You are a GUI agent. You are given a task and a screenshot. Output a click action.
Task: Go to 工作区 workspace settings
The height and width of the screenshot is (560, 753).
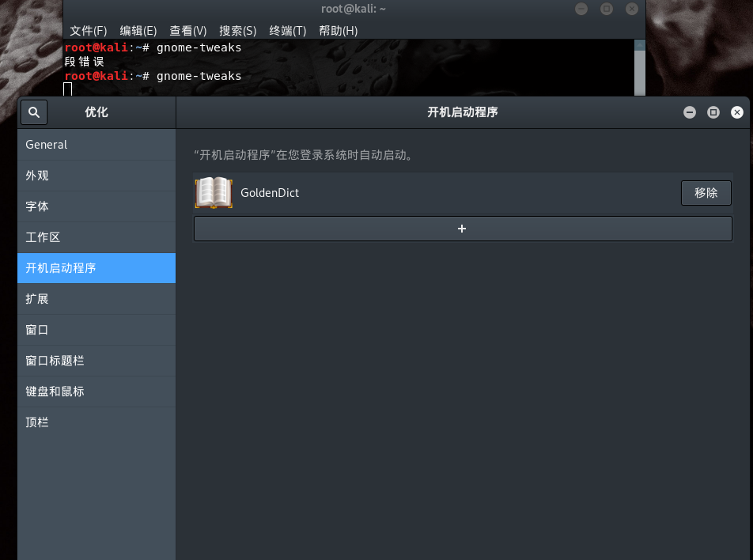click(96, 237)
